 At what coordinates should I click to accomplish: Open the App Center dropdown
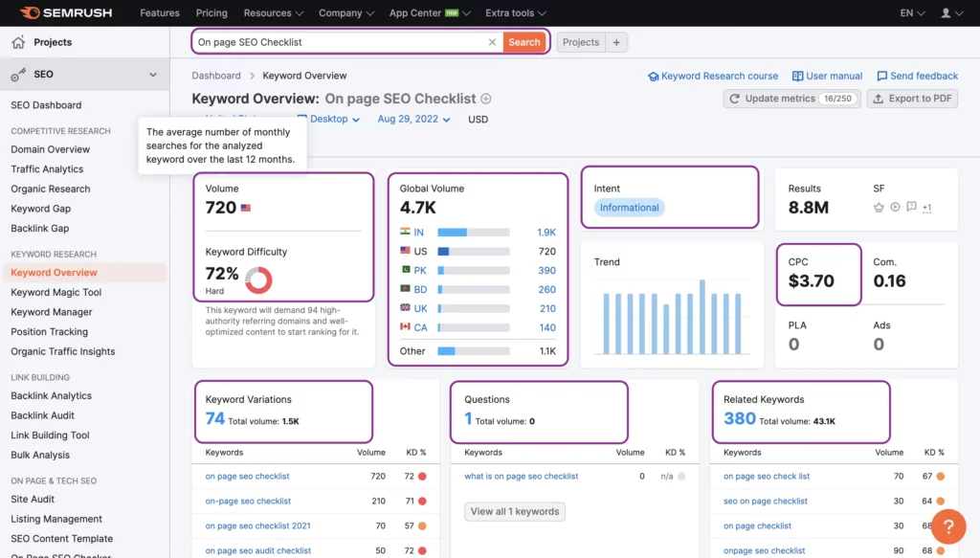(x=430, y=12)
